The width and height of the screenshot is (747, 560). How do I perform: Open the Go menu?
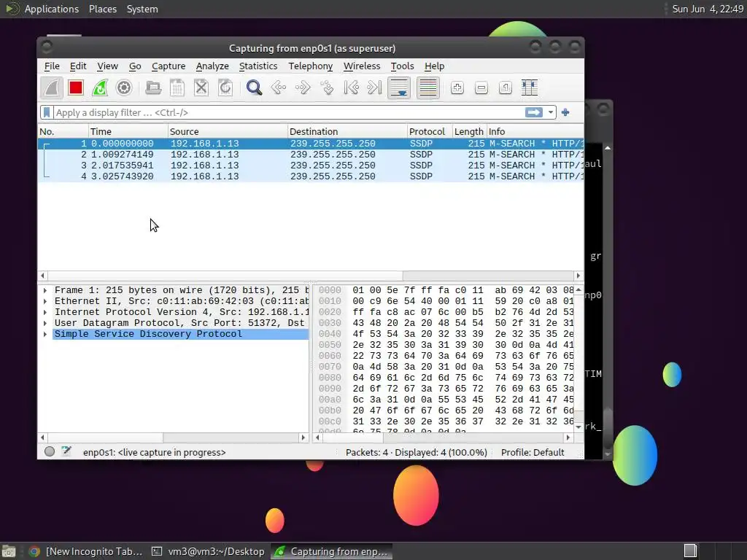tap(135, 66)
